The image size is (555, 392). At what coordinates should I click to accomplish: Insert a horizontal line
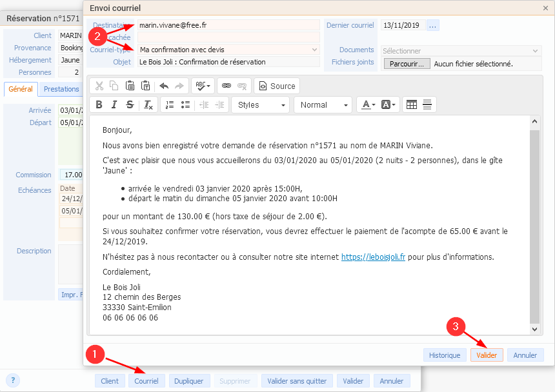coord(427,105)
